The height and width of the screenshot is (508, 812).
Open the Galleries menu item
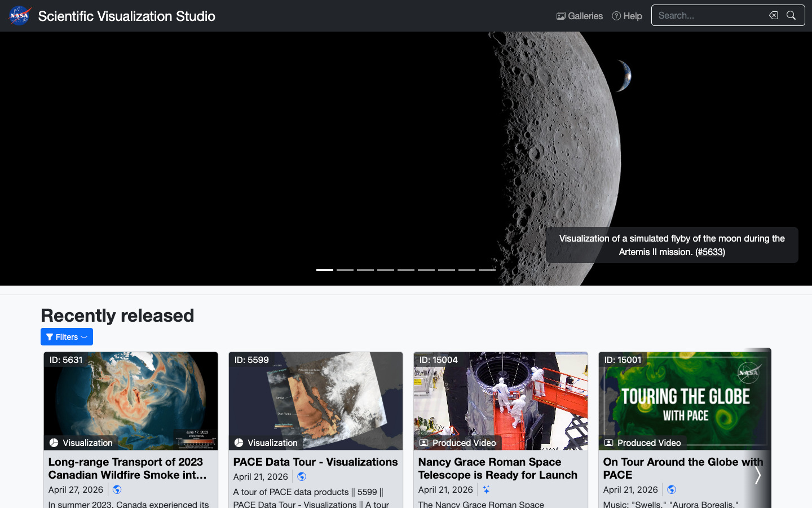[x=579, y=16]
